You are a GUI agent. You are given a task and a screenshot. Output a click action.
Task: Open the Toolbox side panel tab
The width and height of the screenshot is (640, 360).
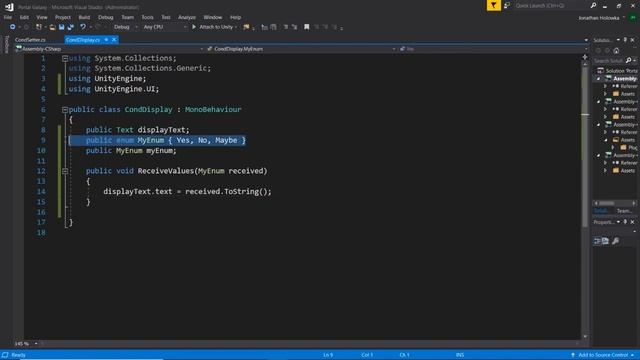[x=6, y=44]
